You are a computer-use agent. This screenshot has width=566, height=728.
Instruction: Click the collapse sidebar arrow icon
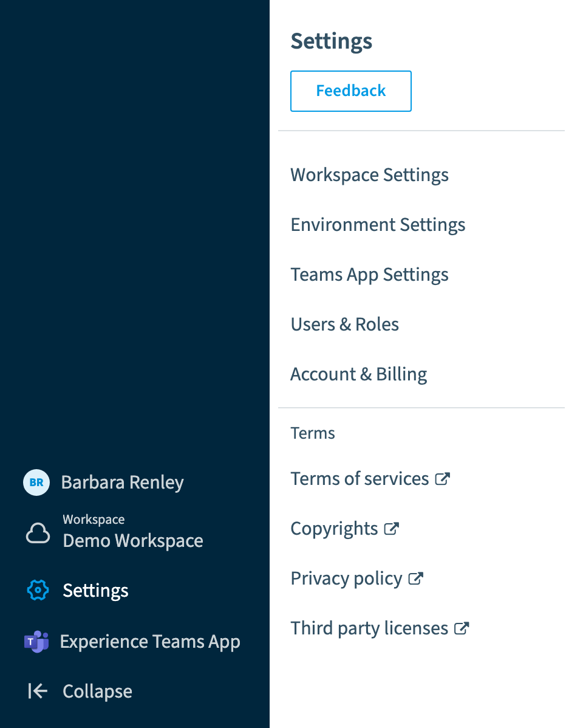point(38,691)
